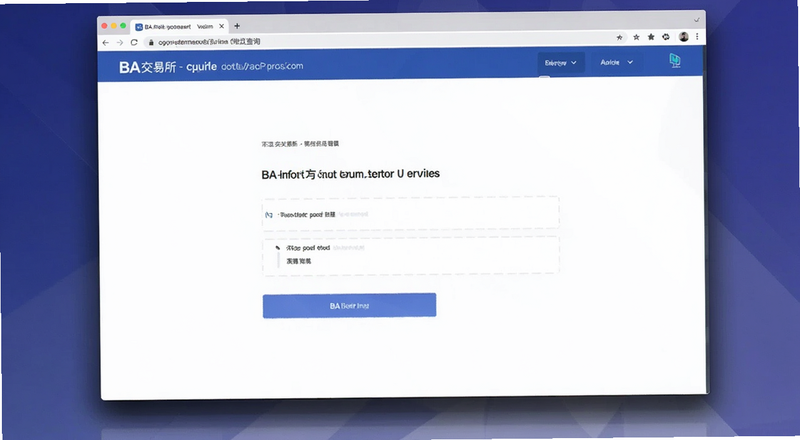Click the filled star icon in browser toolbar

651,37
